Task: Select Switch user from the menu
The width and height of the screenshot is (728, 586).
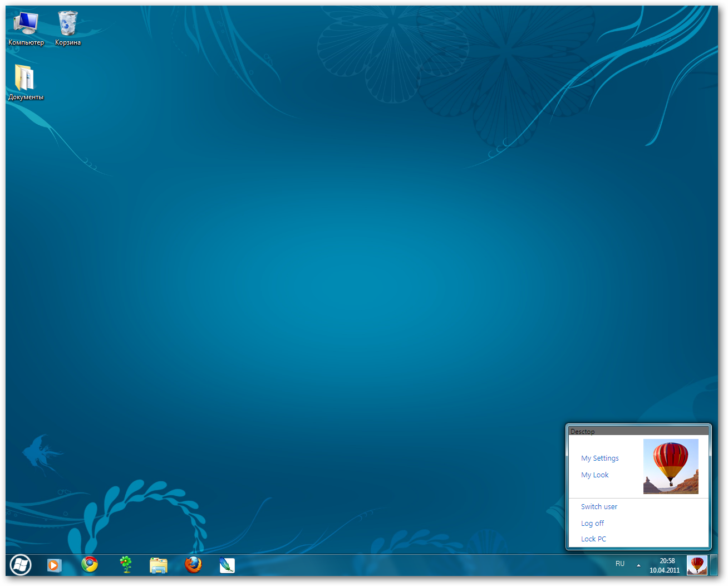Action: click(599, 507)
